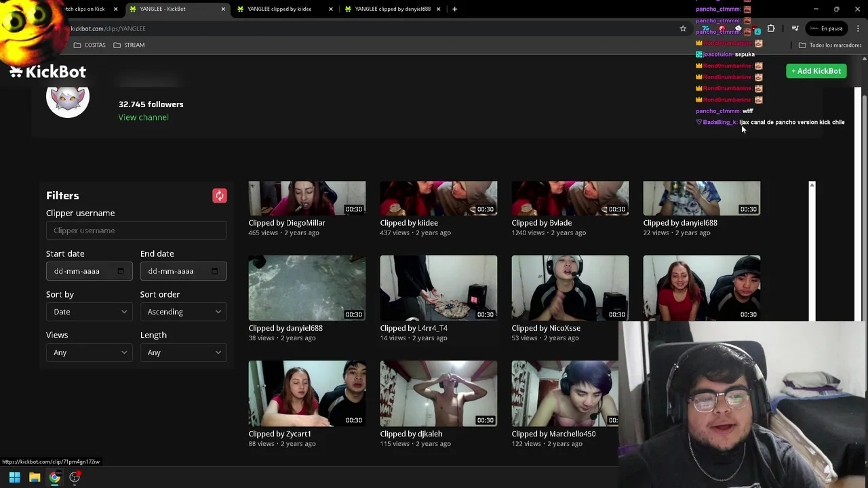Click 'Clipped by Bvlade' title
The width and height of the screenshot is (868, 488).
click(x=541, y=223)
